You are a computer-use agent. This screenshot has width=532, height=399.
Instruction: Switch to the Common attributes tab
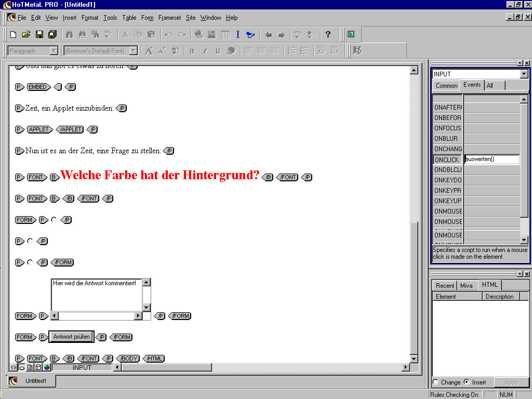coord(446,86)
